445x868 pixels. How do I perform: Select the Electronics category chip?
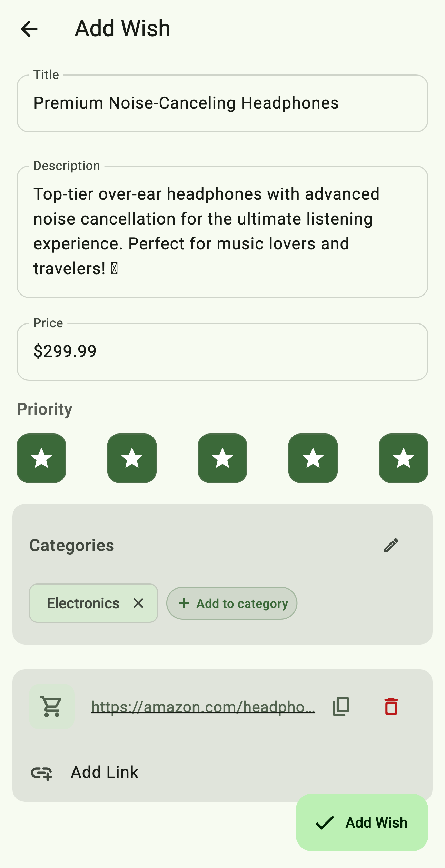pyautogui.click(x=83, y=603)
